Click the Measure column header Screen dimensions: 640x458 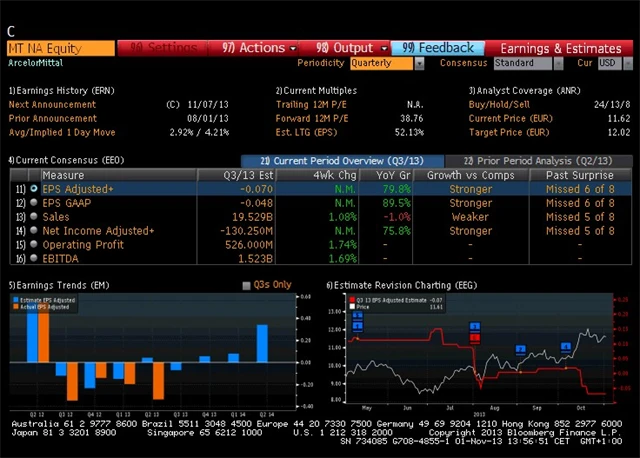coord(118,175)
